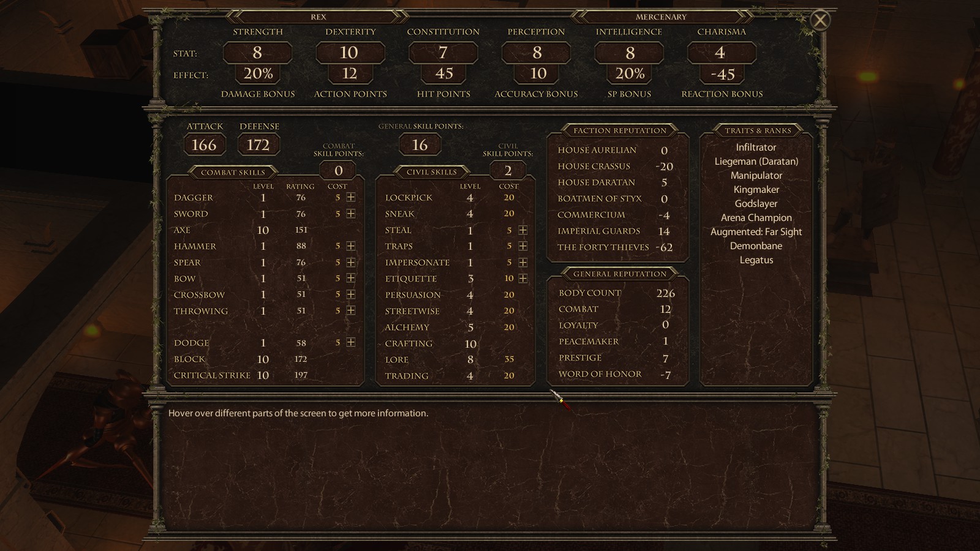Select the Arena Champion trait
Viewport: 980px width, 551px height.
point(756,218)
